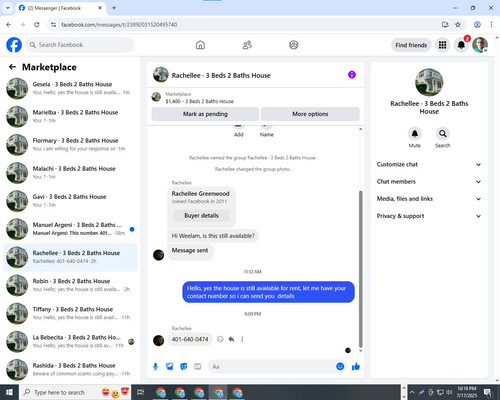Click the blue house available message
This screenshot has width=500, height=400.
(x=268, y=292)
